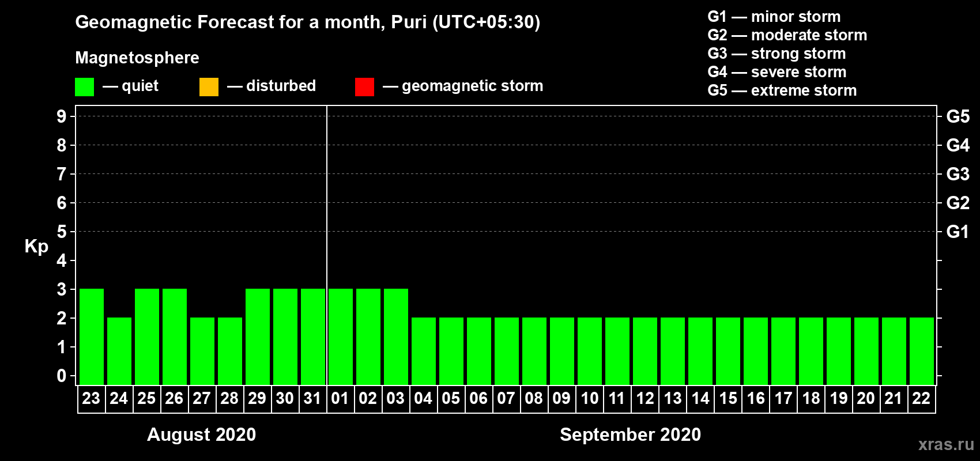Click date label 25 on the axis
This screenshot has height=461, width=980.
point(146,399)
